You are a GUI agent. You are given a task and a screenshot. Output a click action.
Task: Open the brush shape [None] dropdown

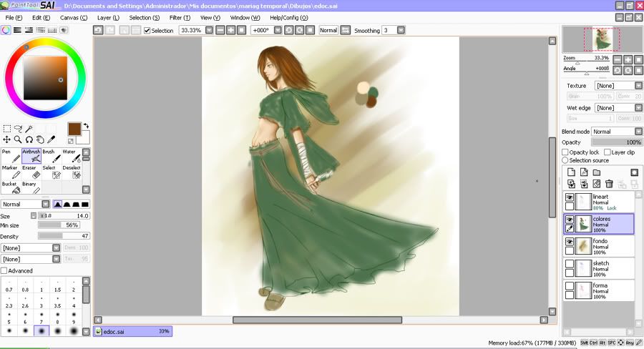tap(57, 248)
